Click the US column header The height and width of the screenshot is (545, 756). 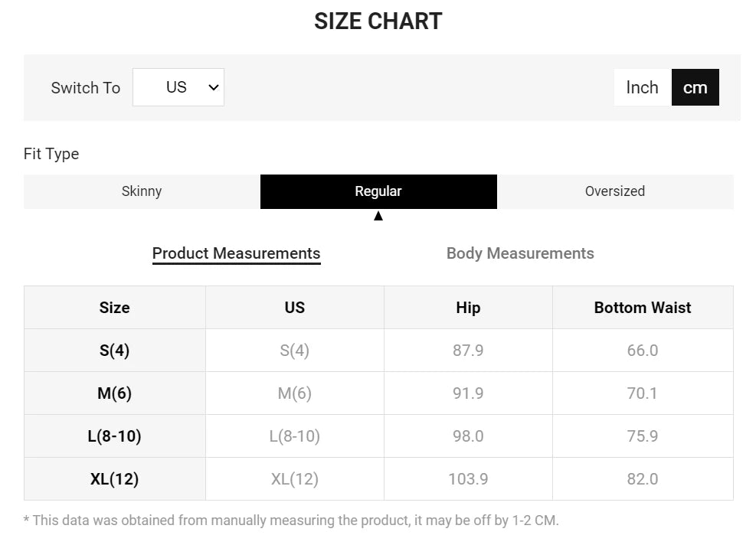click(295, 308)
